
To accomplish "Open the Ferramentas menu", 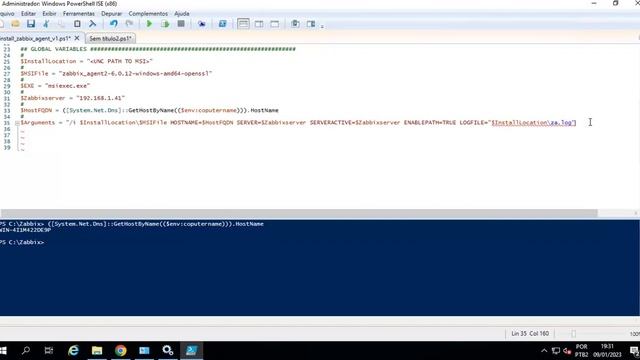I will [x=78, y=13].
